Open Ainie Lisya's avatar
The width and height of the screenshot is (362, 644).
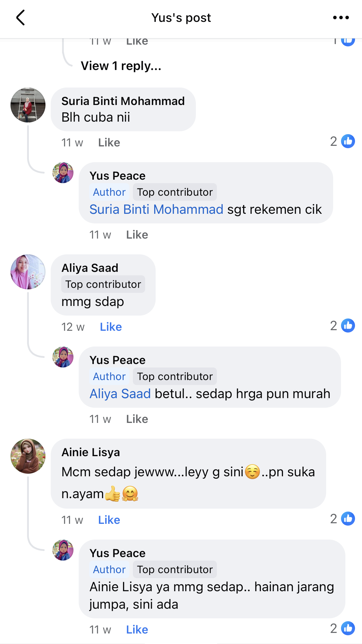[28, 456]
